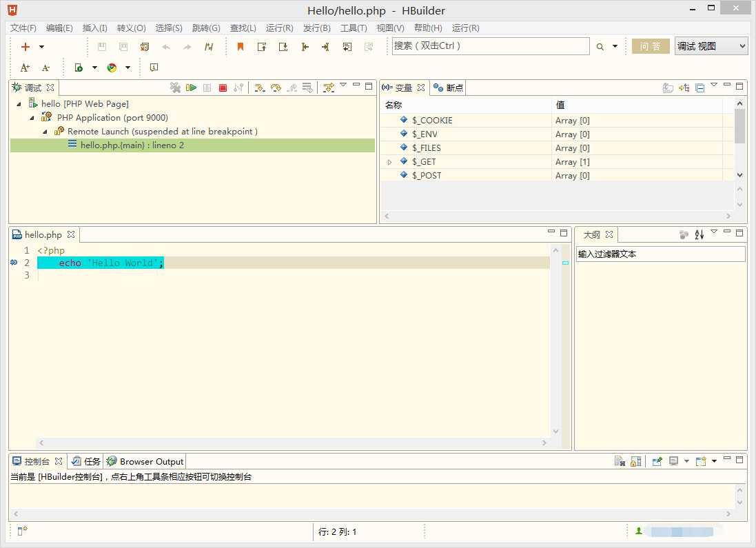Open the variables panel view menu triangle
This screenshot has height=548, width=756.
tap(714, 85)
